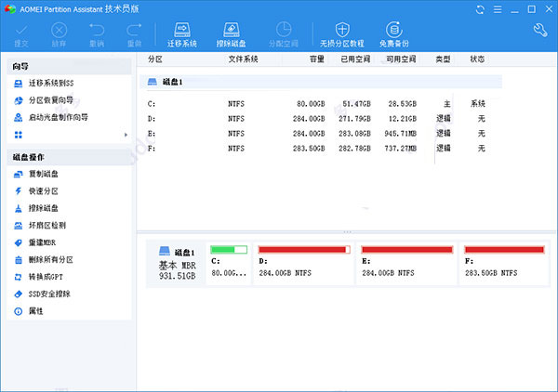Open the 无损分区教程 shield icon

pos(341,35)
